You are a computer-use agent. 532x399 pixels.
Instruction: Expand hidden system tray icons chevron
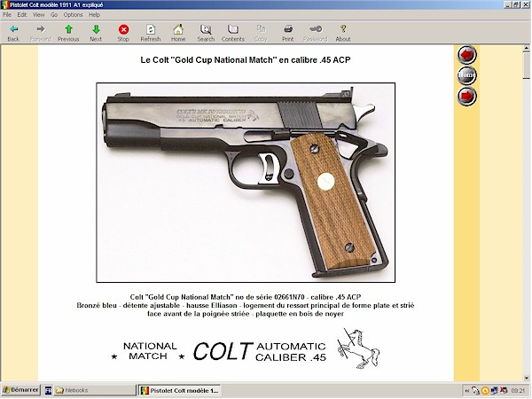pyautogui.click(x=467, y=391)
